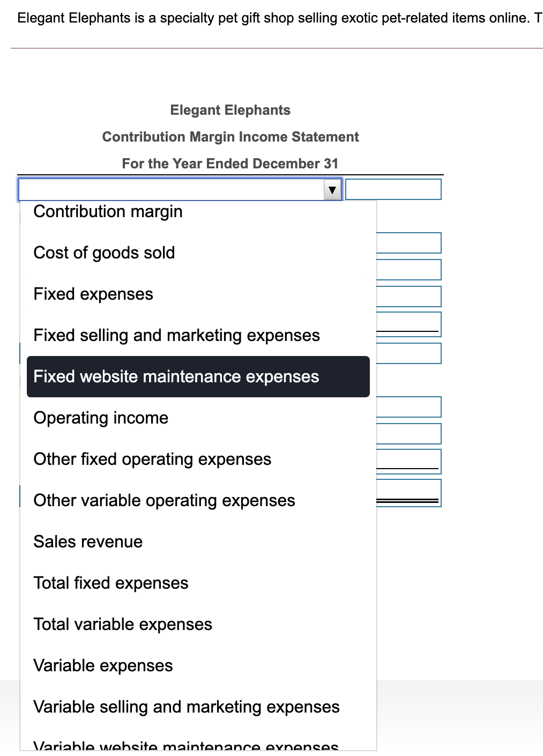Select "Contribution margin" from the list

[x=108, y=211]
